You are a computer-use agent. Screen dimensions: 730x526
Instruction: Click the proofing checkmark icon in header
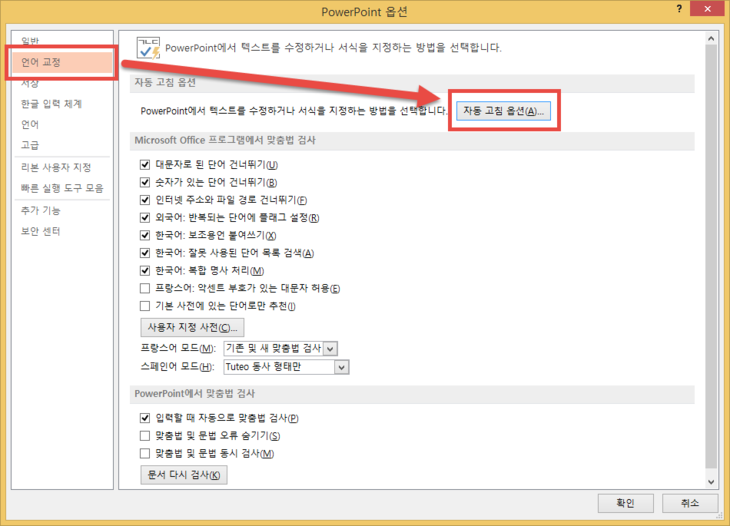(x=148, y=48)
